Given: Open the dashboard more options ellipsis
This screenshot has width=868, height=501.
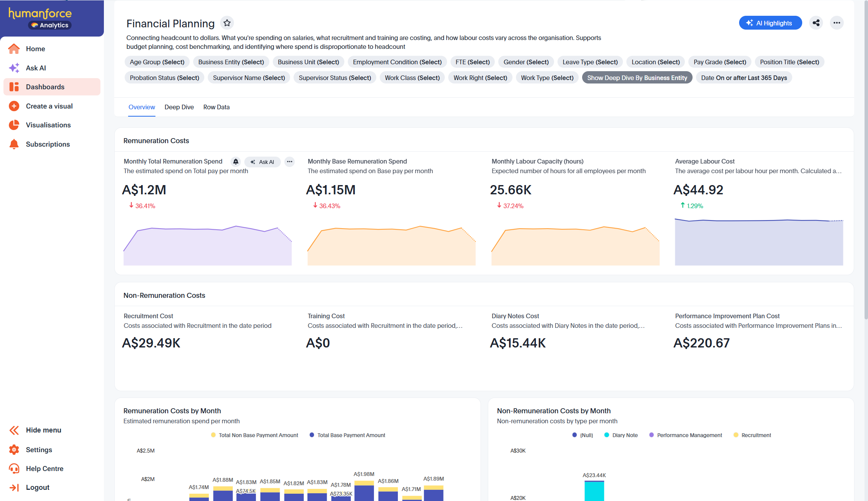Looking at the screenshot, I should pos(836,23).
